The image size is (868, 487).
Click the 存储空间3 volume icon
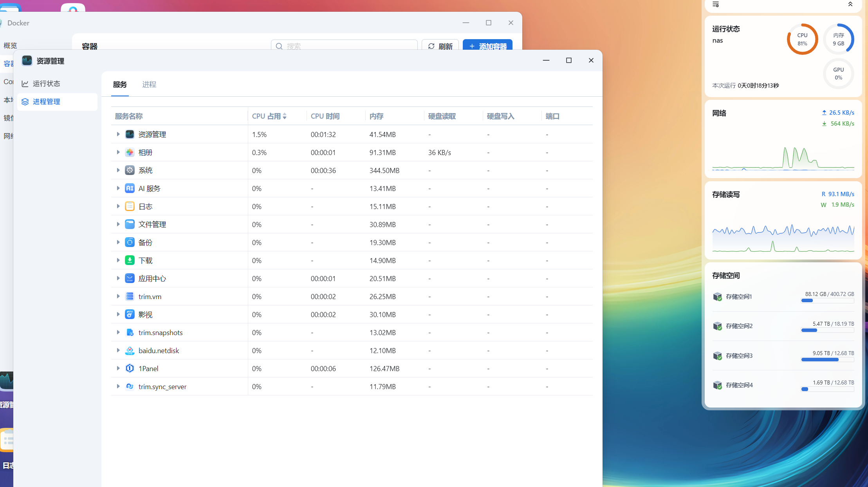point(717,355)
